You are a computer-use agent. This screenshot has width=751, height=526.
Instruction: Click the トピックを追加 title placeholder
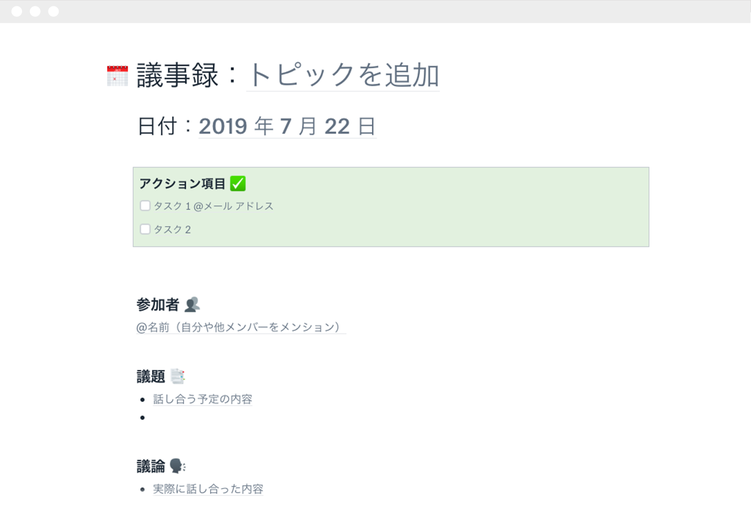[342, 75]
